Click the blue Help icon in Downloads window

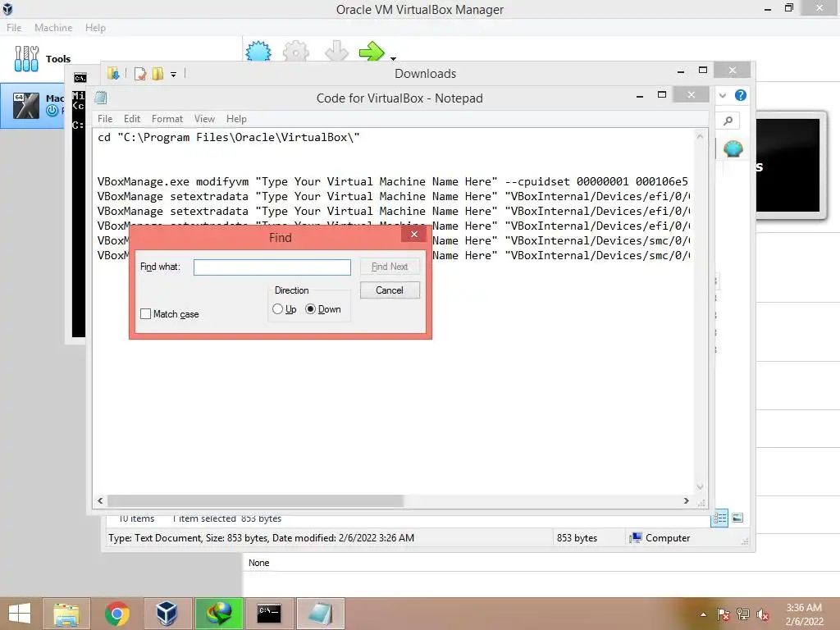click(x=741, y=95)
